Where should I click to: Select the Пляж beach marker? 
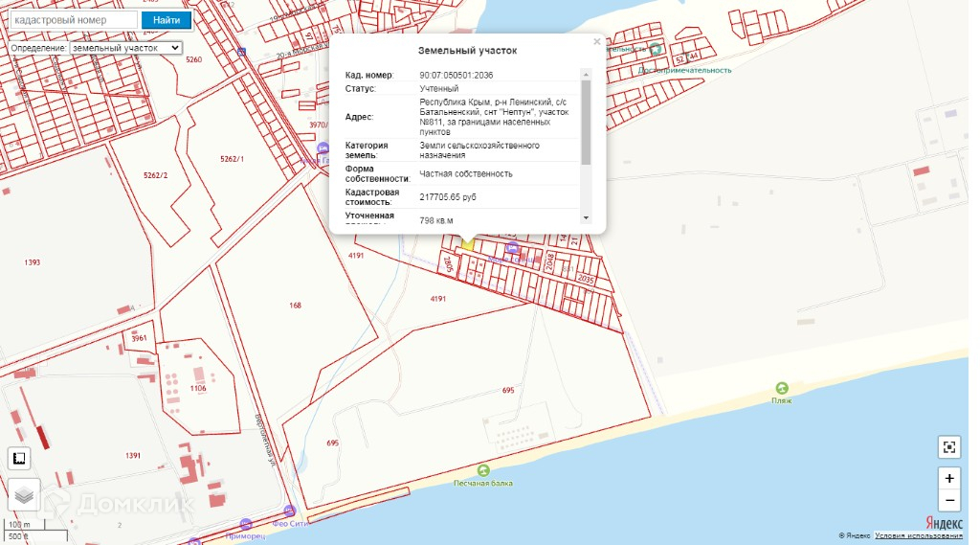coord(782,388)
